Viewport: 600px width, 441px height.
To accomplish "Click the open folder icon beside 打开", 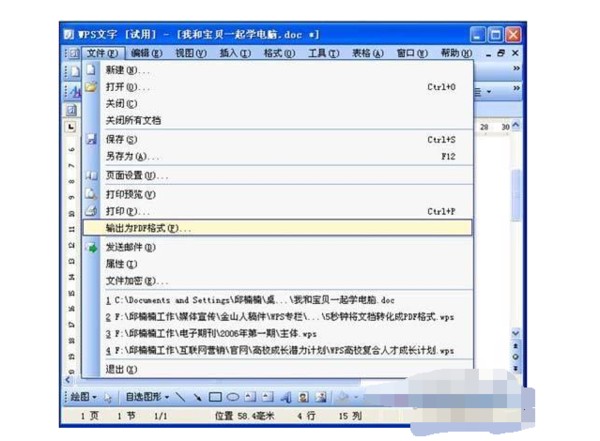I will [x=91, y=87].
